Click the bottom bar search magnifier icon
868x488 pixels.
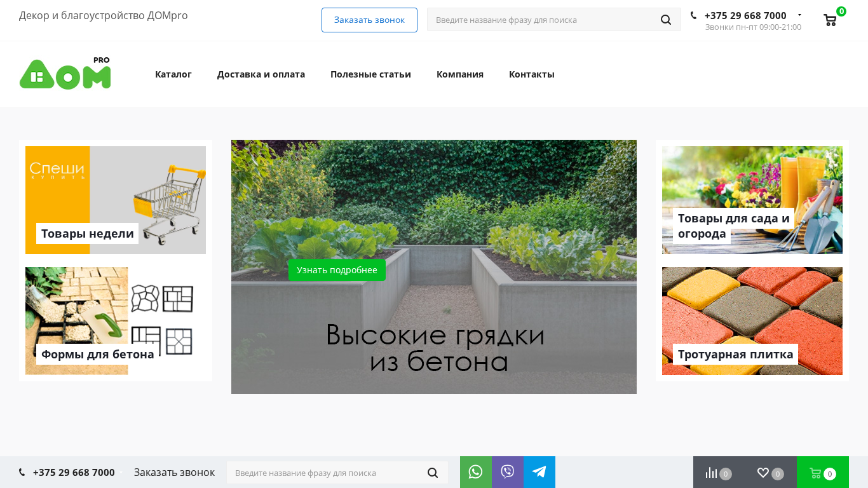[x=433, y=473]
